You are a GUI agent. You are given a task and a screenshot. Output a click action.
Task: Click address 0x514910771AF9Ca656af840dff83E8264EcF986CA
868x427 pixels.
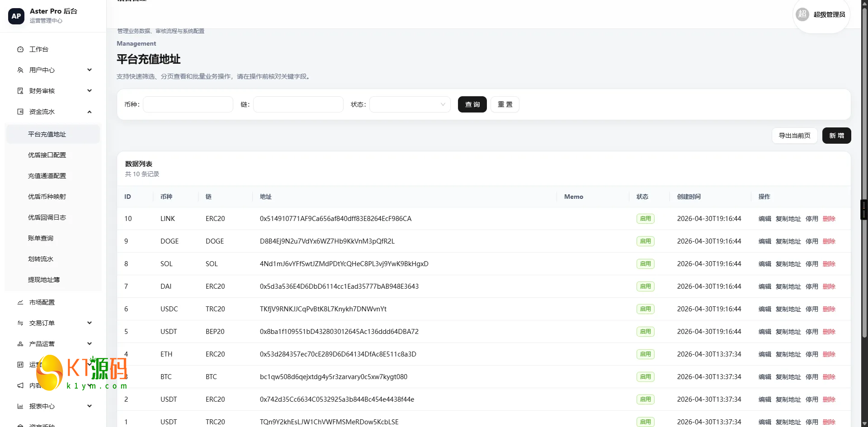pyautogui.click(x=335, y=219)
